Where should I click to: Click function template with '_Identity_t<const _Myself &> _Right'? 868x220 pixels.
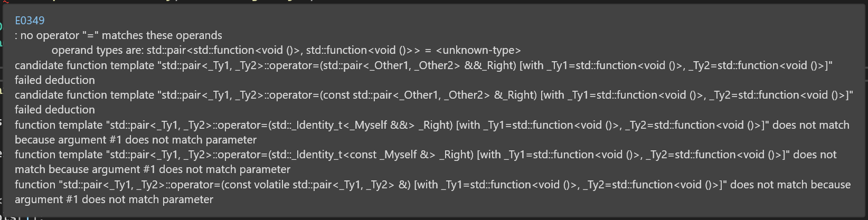click(x=426, y=155)
